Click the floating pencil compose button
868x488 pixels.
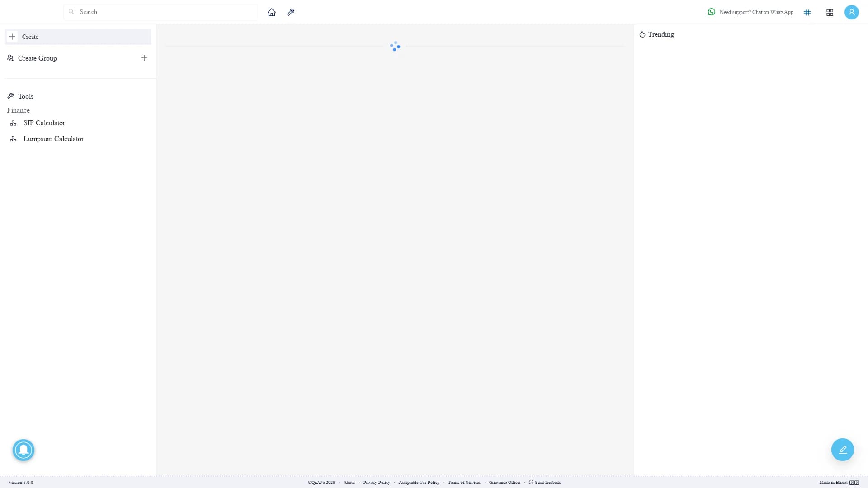[x=843, y=450]
